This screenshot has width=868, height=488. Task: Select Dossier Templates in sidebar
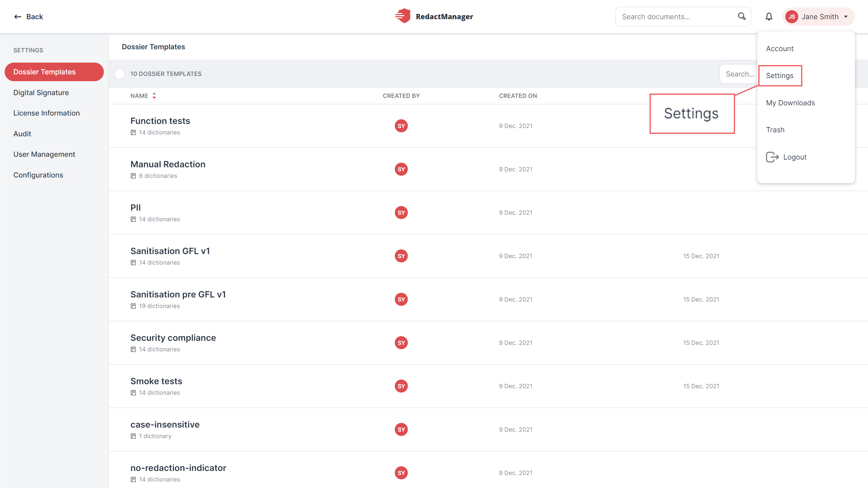pos(54,72)
